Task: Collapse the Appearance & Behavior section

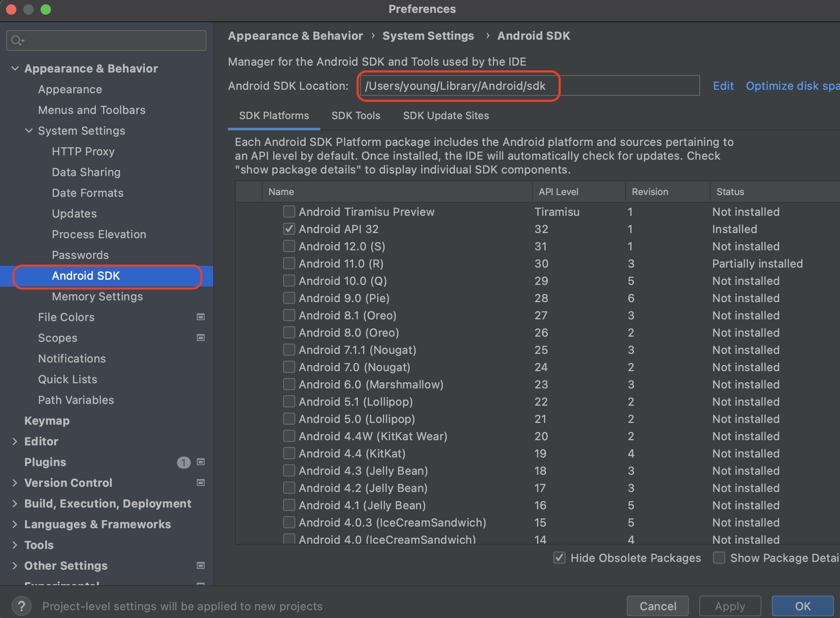Action: coord(15,69)
